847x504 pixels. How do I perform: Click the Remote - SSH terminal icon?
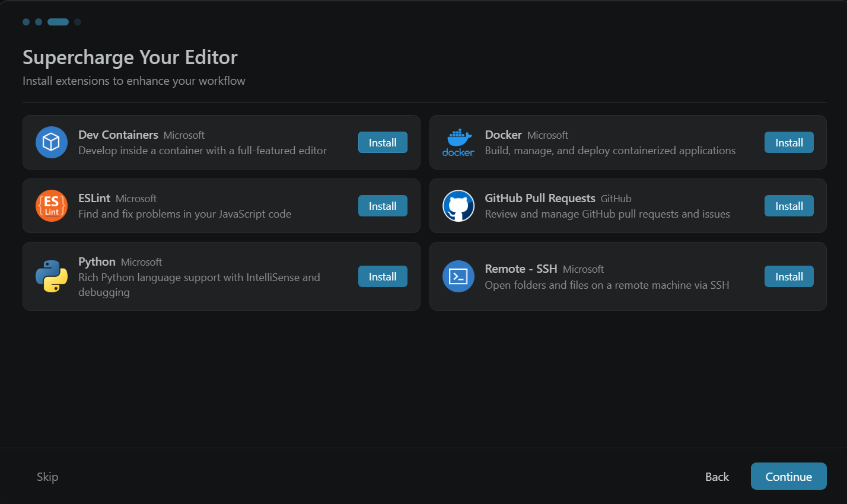click(457, 276)
